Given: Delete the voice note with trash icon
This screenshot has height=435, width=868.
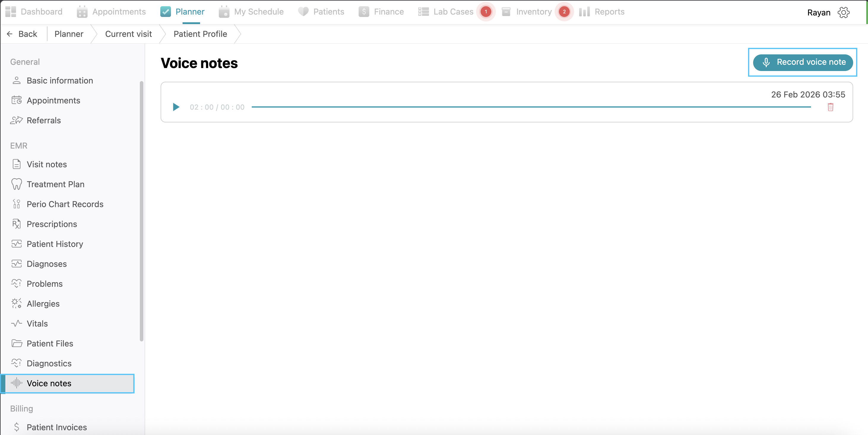Looking at the screenshot, I should pos(830,107).
